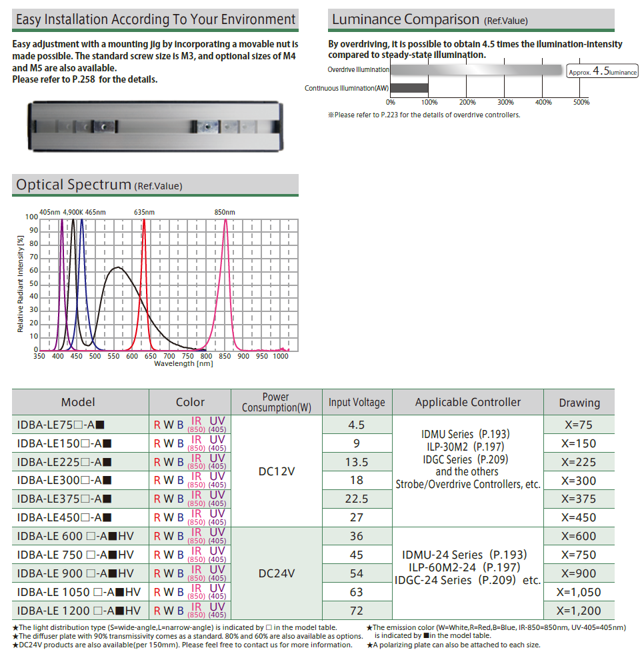Click the 36 value cell

coord(357,536)
